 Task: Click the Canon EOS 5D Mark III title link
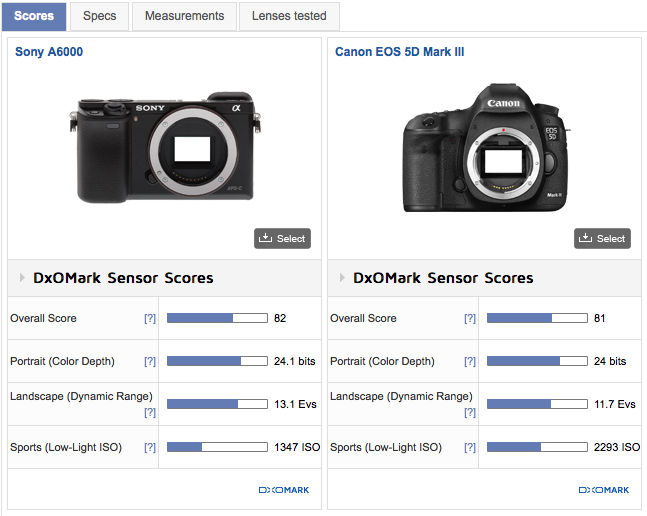(x=399, y=52)
